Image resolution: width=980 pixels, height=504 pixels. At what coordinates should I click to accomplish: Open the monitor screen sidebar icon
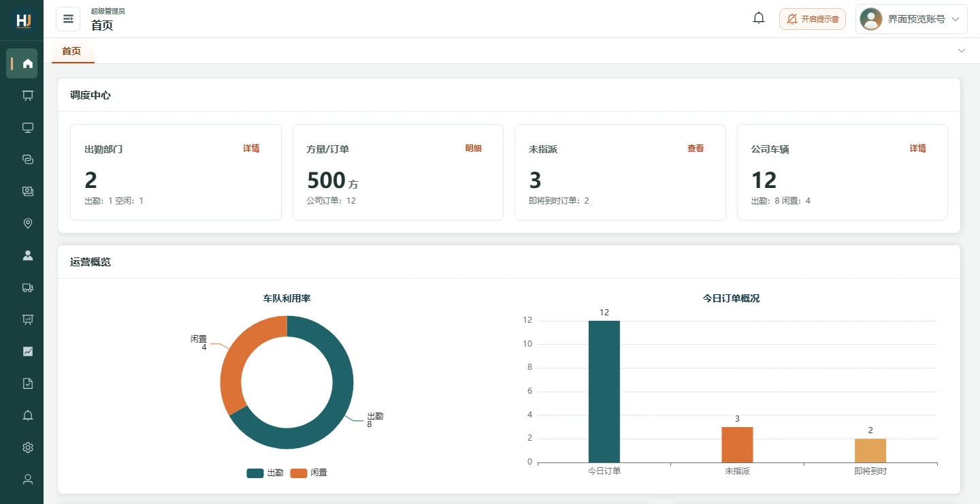tap(28, 127)
